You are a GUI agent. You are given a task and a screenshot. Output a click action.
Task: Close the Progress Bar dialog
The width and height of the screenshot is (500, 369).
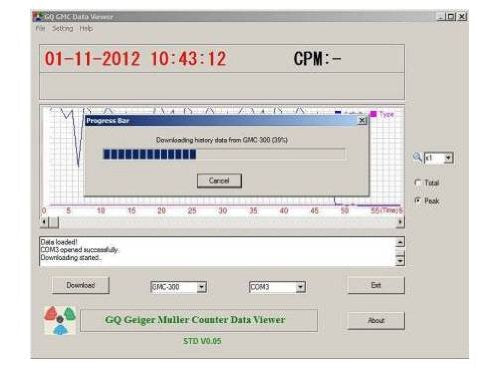pyautogui.click(x=362, y=120)
